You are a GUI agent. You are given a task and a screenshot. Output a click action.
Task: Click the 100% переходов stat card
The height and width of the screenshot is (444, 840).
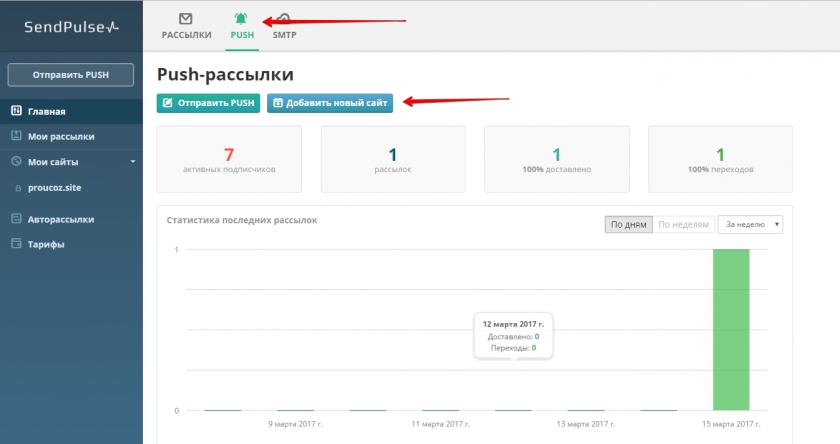[x=721, y=159]
